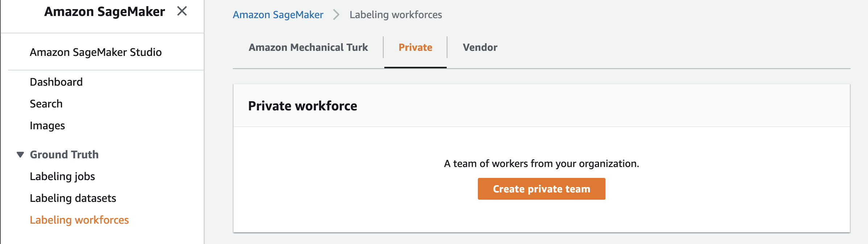This screenshot has width=868, height=244.
Task: Go to the Dashboard page
Action: point(56,82)
